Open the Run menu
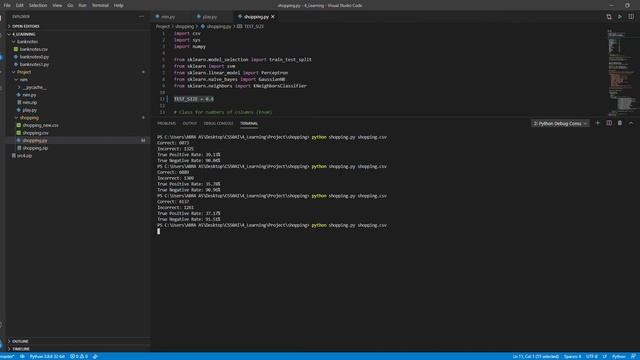 coord(82,5)
